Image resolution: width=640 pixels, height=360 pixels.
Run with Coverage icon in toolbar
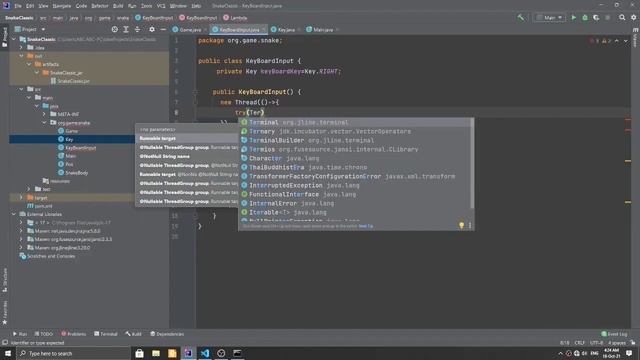(x=596, y=18)
